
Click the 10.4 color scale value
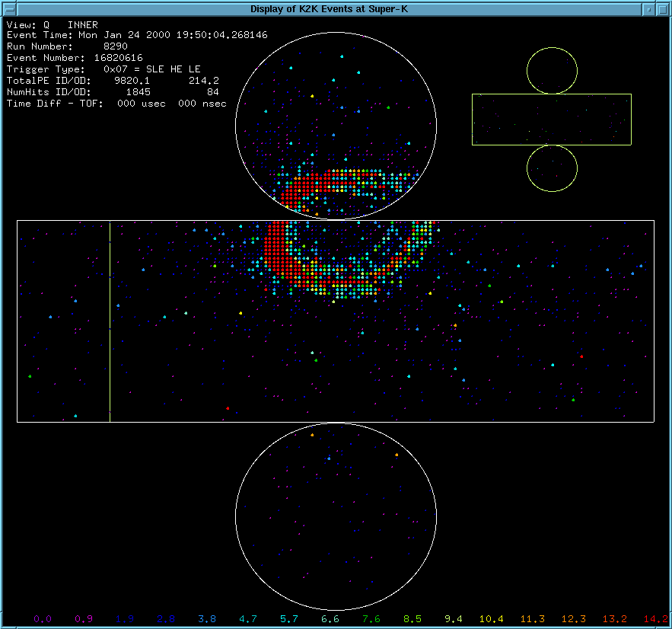click(492, 619)
